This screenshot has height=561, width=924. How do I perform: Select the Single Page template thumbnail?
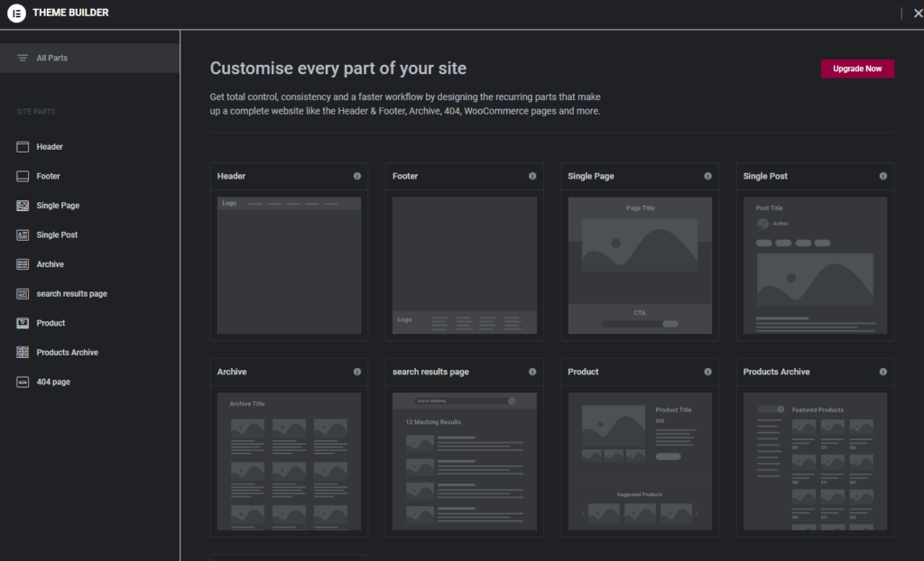640,265
